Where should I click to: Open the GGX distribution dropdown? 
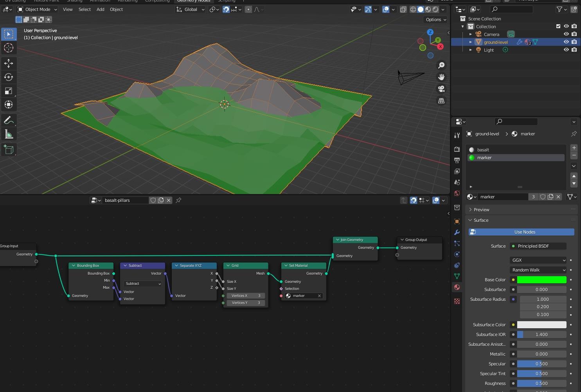[x=538, y=260]
